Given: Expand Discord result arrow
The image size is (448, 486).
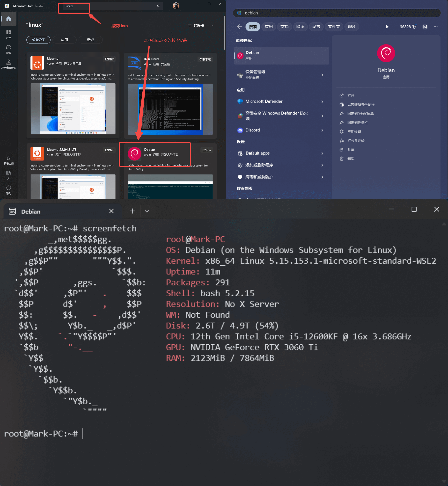Looking at the screenshot, I should 322,130.
